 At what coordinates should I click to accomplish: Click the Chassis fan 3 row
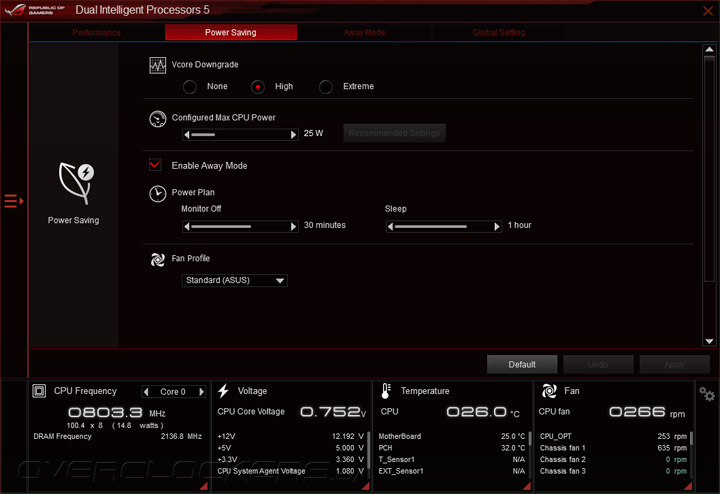pos(613,471)
